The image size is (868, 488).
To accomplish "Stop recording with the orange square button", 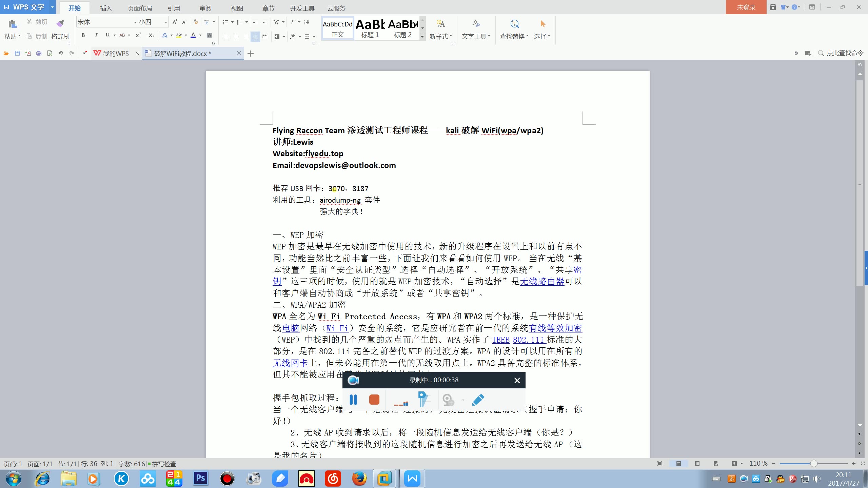I will click(374, 400).
